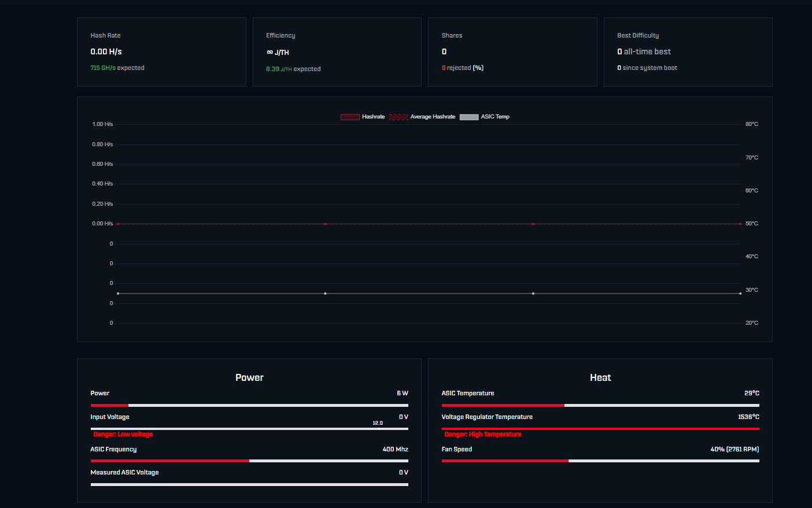Click the 8.39 J/TH expected efficiency text
The image size is (812, 508).
coord(293,69)
